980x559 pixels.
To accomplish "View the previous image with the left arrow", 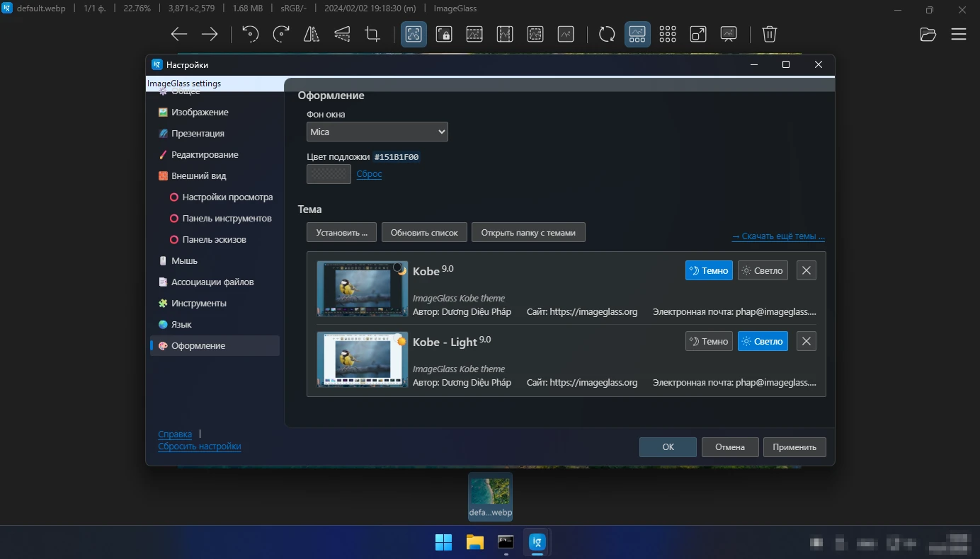I will 179,34.
